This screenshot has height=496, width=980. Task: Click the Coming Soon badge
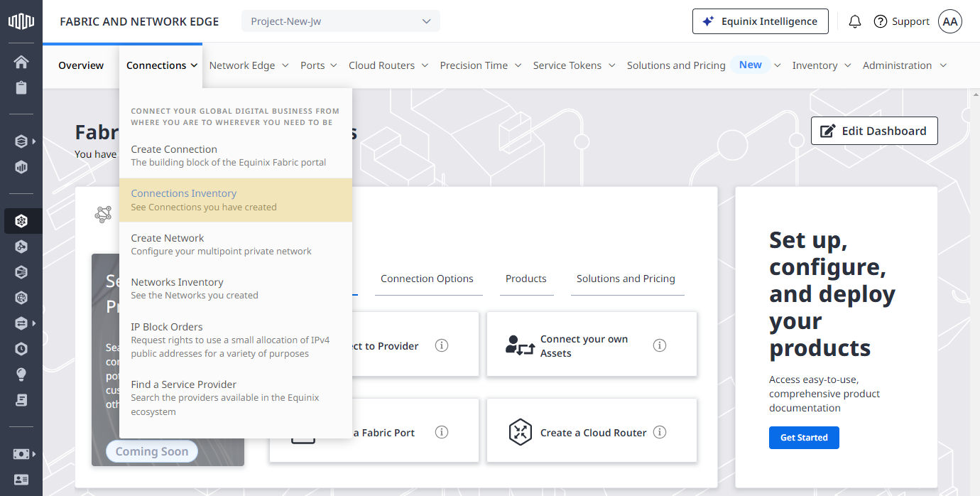point(152,451)
